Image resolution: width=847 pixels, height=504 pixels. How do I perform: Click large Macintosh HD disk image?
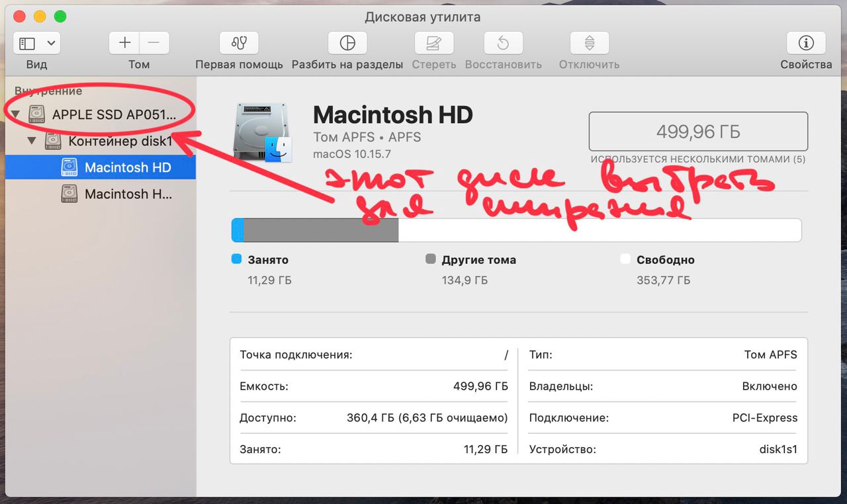point(263,132)
